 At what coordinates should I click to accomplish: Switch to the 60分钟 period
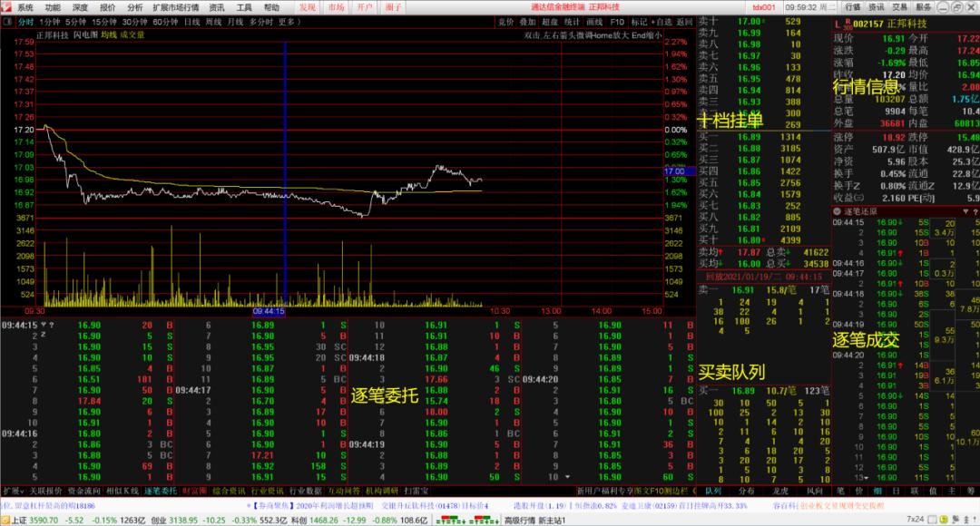[x=165, y=22]
